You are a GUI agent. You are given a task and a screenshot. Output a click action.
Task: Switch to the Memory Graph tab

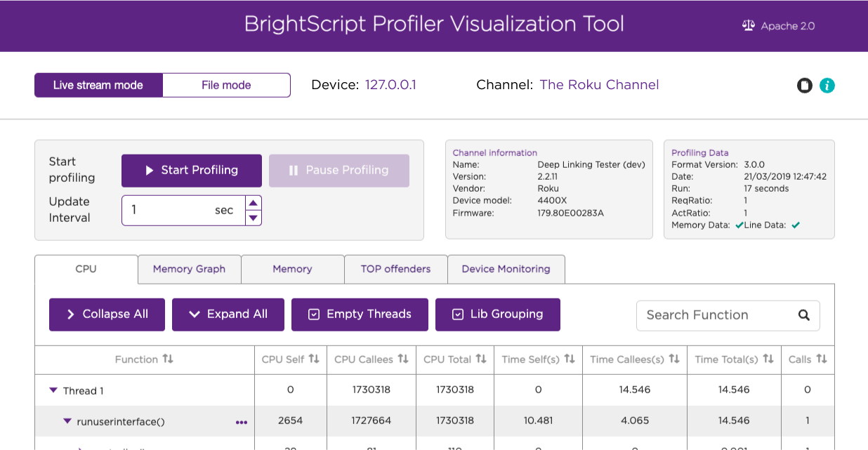[189, 269]
